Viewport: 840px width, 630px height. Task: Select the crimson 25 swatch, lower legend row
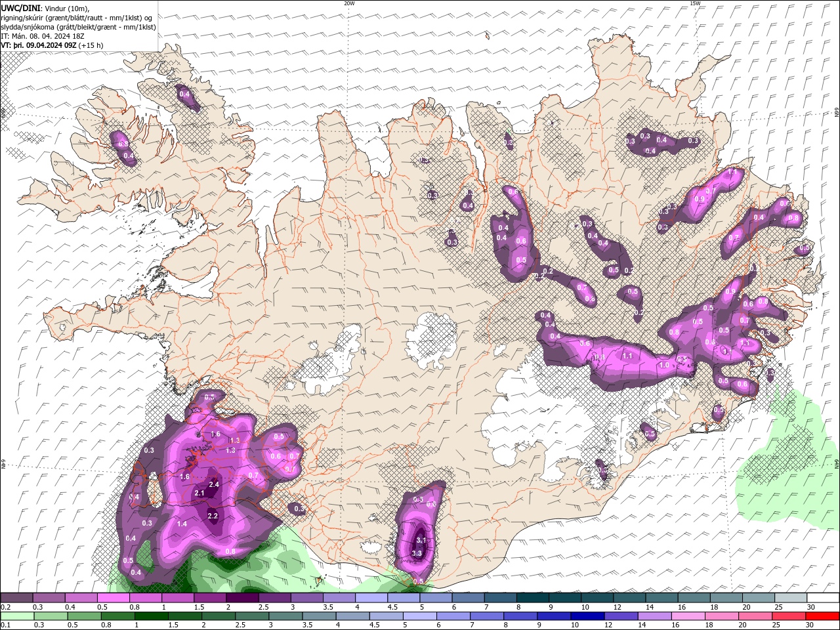tap(788, 616)
